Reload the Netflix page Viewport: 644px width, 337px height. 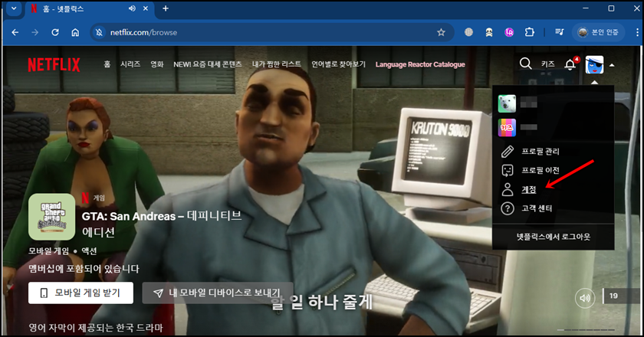tap(55, 32)
